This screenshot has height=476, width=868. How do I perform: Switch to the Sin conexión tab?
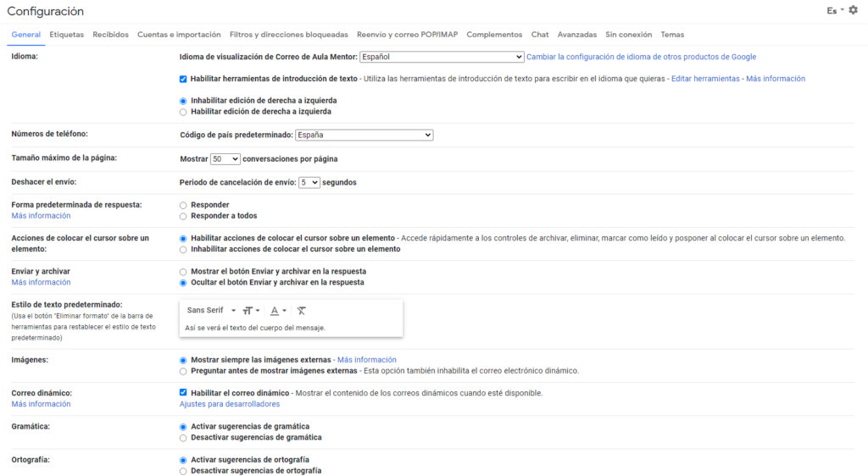tap(628, 35)
